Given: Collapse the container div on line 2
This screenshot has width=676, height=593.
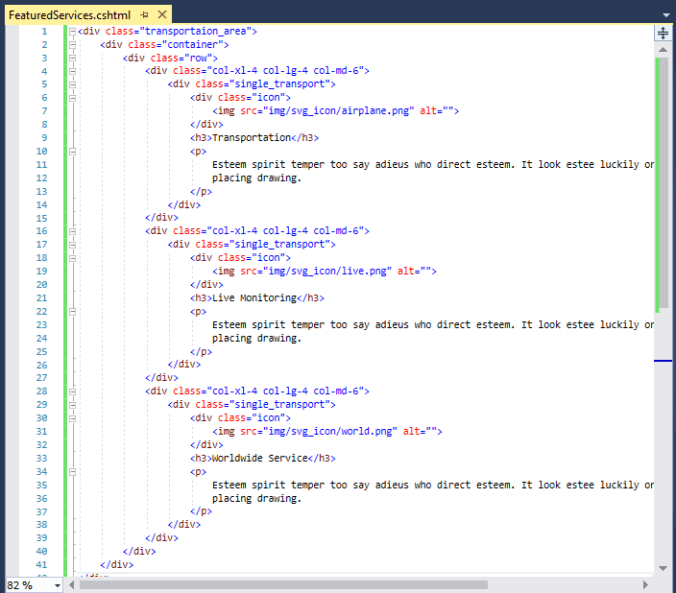Looking at the screenshot, I should point(73,44).
